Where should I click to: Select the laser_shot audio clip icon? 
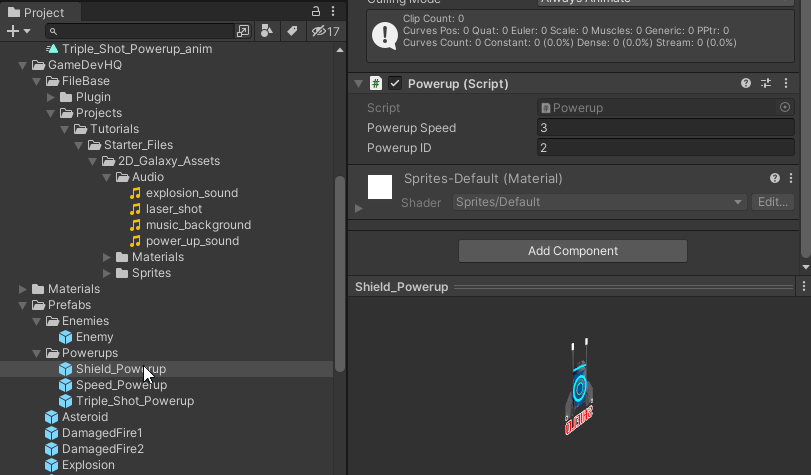point(135,209)
